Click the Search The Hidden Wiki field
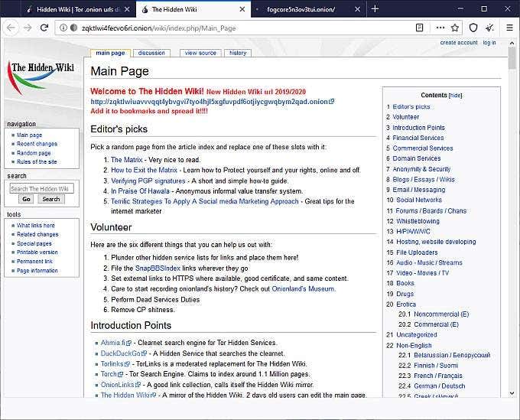Image resolution: width=520 pixels, height=420 pixels. coord(41,188)
